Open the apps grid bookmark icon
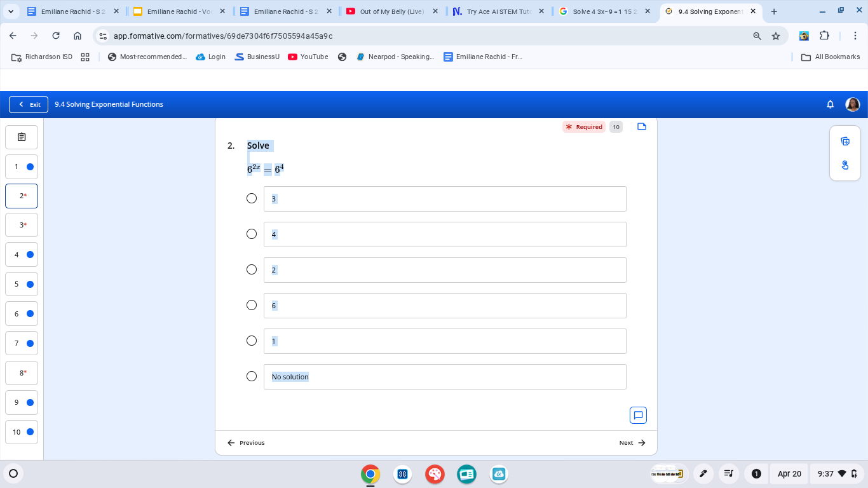This screenshot has height=488, width=868. (85, 57)
